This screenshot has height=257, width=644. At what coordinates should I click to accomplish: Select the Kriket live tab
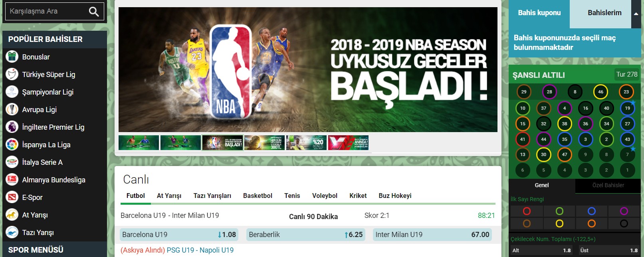(358, 196)
